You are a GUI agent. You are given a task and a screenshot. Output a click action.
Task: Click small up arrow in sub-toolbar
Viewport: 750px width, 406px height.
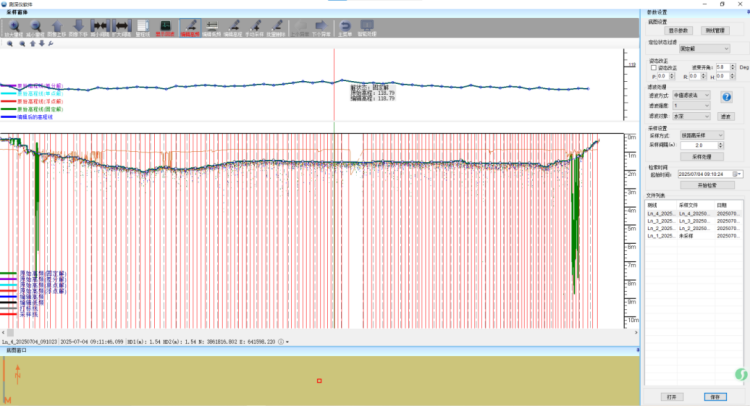[x=33, y=44]
